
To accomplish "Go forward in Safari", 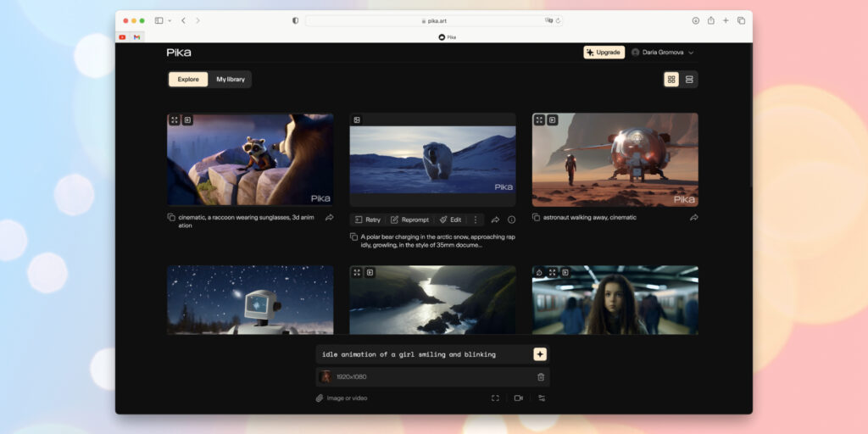I will coord(198,20).
